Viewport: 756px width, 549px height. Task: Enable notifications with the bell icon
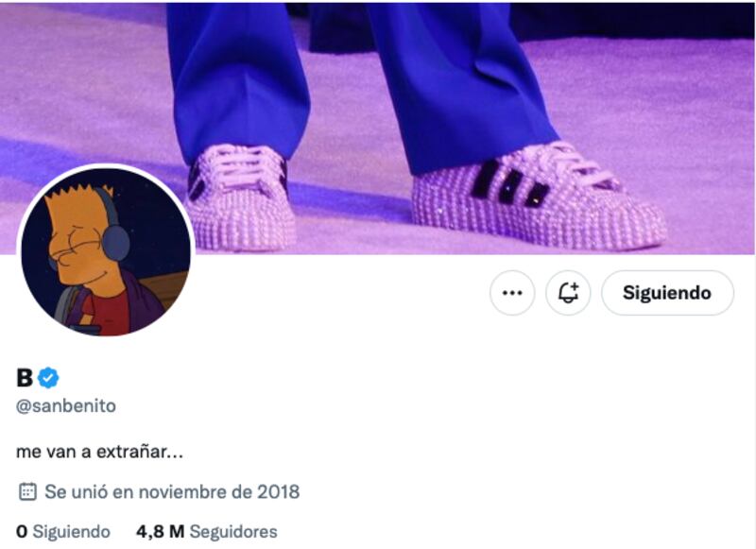click(568, 293)
